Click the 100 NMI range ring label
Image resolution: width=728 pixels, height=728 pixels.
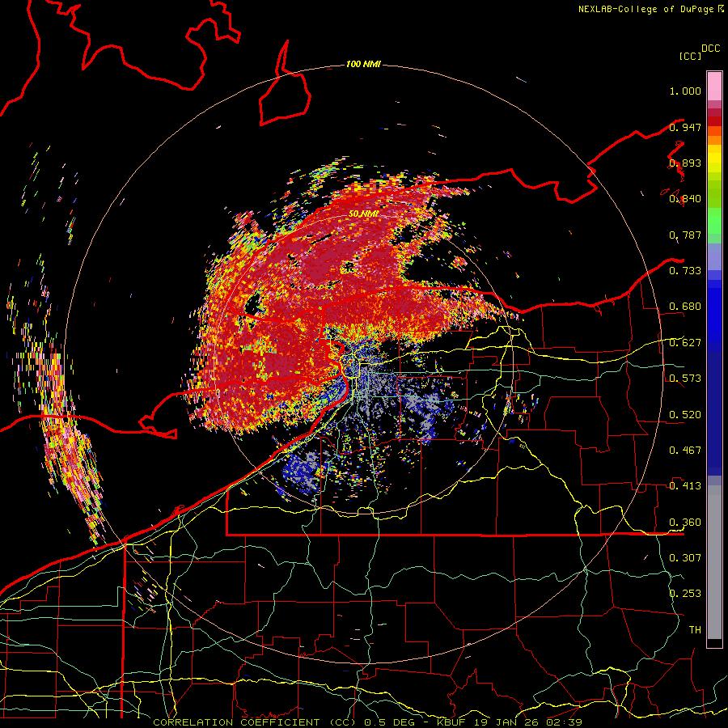[x=363, y=64]
